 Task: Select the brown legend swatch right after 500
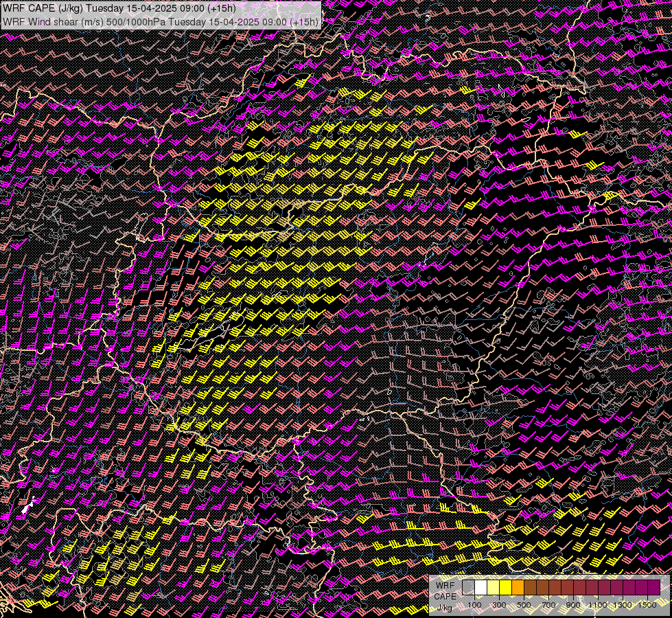[530, 587]
